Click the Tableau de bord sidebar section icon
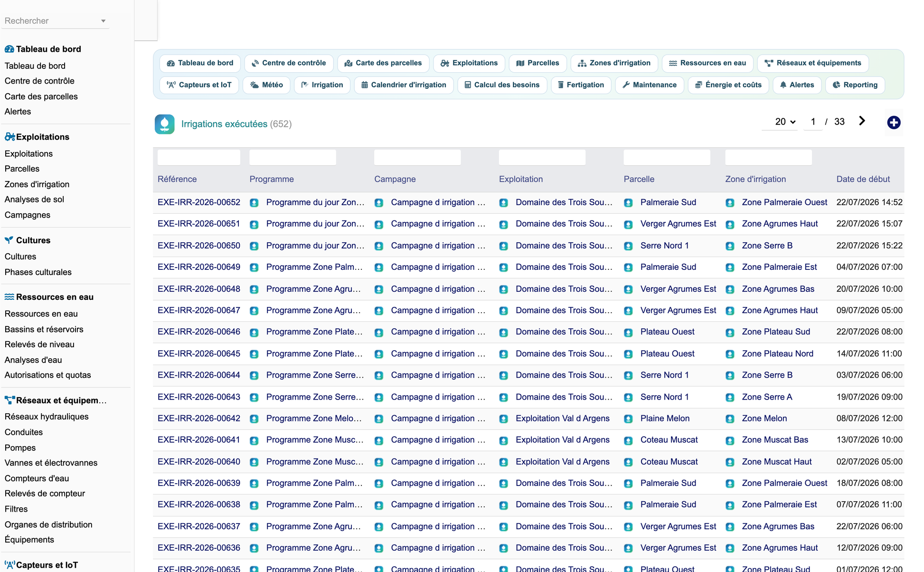 pyautogui.click(x=9, y=49)
